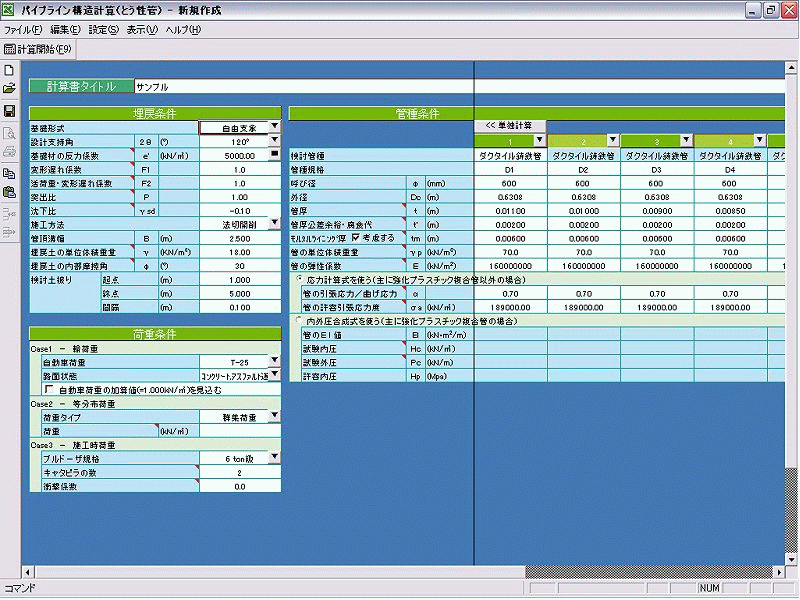Expand the pipe column 1 dropdown arrow

click(x=540, y=139)
